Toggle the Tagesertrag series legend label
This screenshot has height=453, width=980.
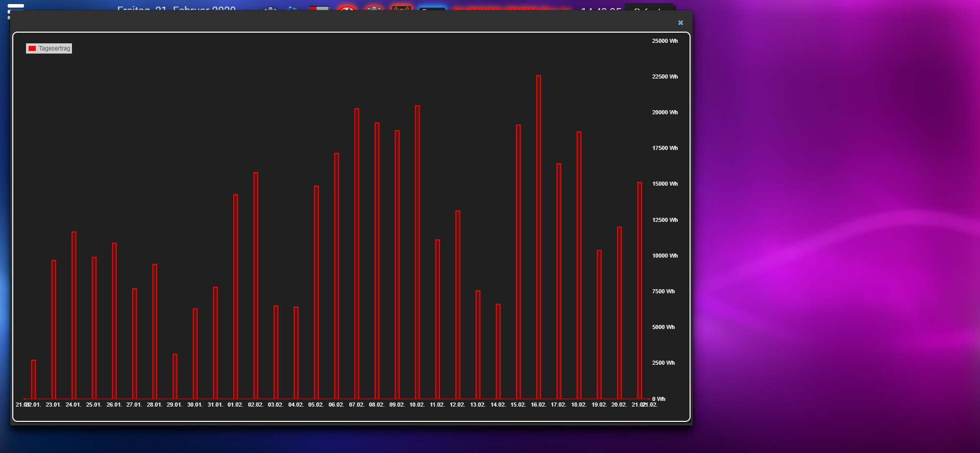coord(54,48)
